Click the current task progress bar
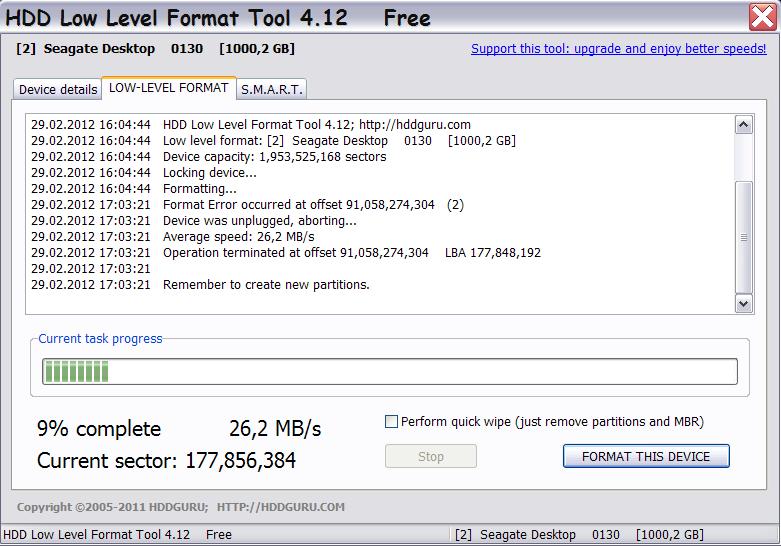 (x=390, y=372)
